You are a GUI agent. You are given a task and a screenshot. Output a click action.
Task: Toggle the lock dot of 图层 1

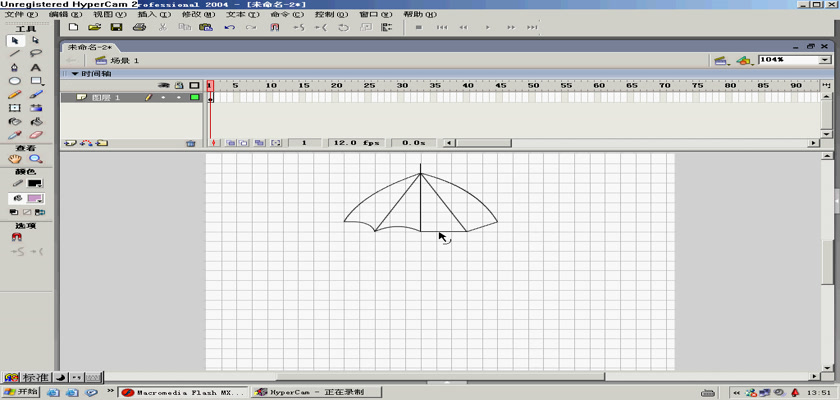tap(179, 97)
